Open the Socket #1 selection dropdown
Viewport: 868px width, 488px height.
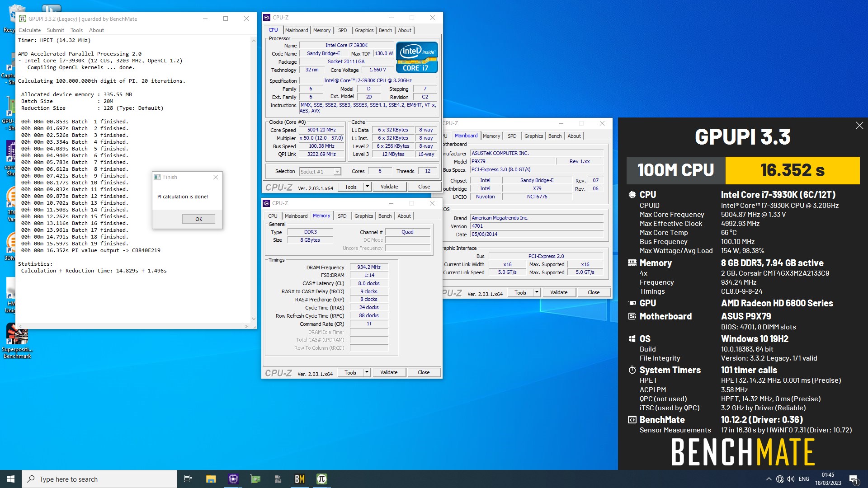point(320,171)
